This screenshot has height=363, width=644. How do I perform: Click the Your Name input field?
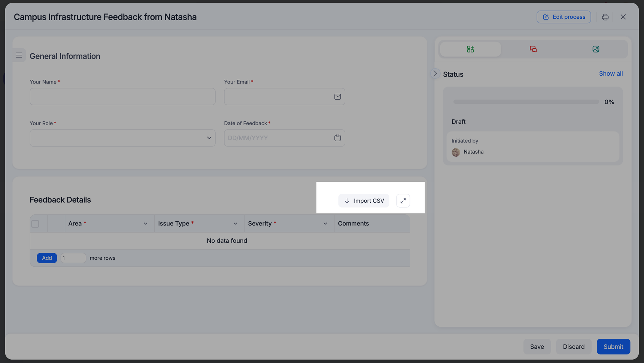pyautogui.click(x=122, y=97)
